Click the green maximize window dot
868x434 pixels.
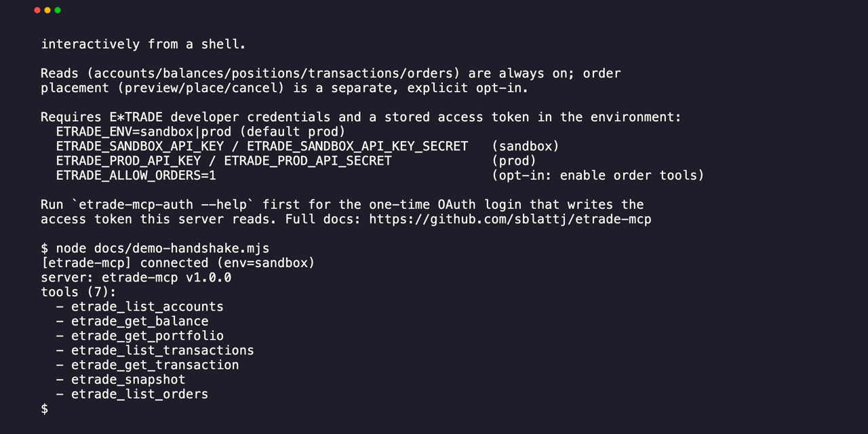point(57,10)
